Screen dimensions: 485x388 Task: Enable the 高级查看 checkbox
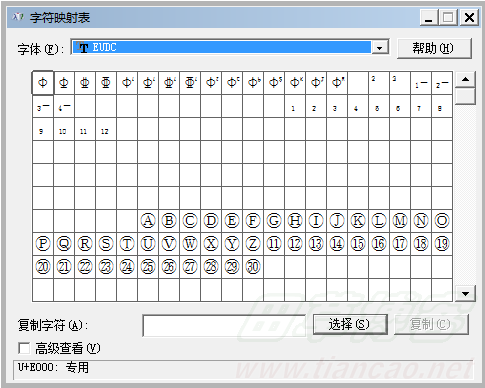pos(24,348)
